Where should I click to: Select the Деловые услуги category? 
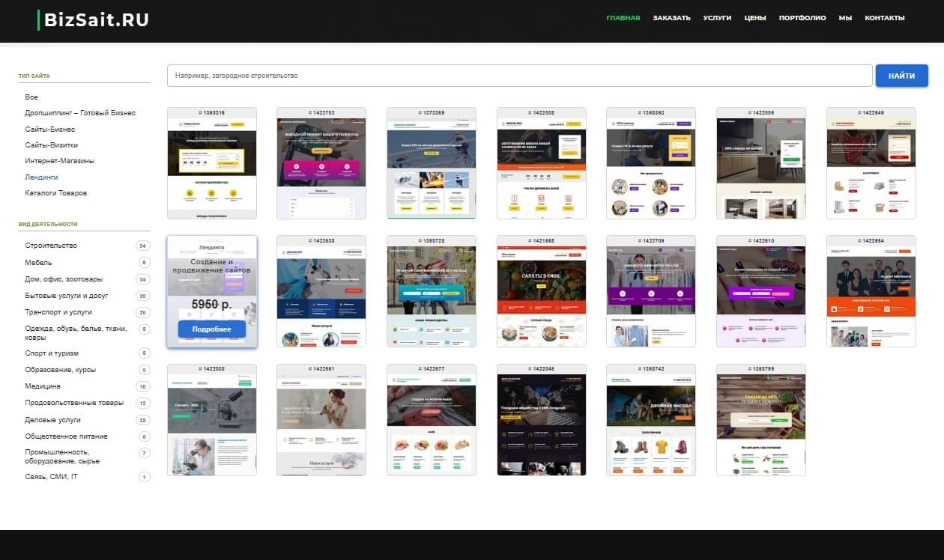[52, 420]
